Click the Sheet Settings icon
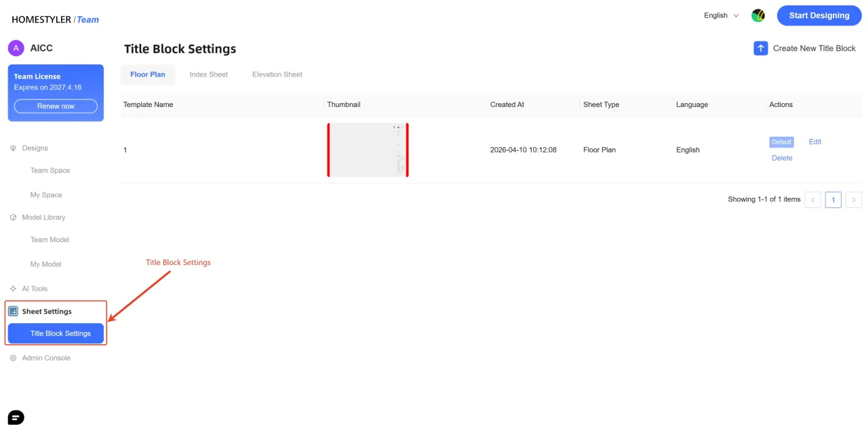 point(14,312)
